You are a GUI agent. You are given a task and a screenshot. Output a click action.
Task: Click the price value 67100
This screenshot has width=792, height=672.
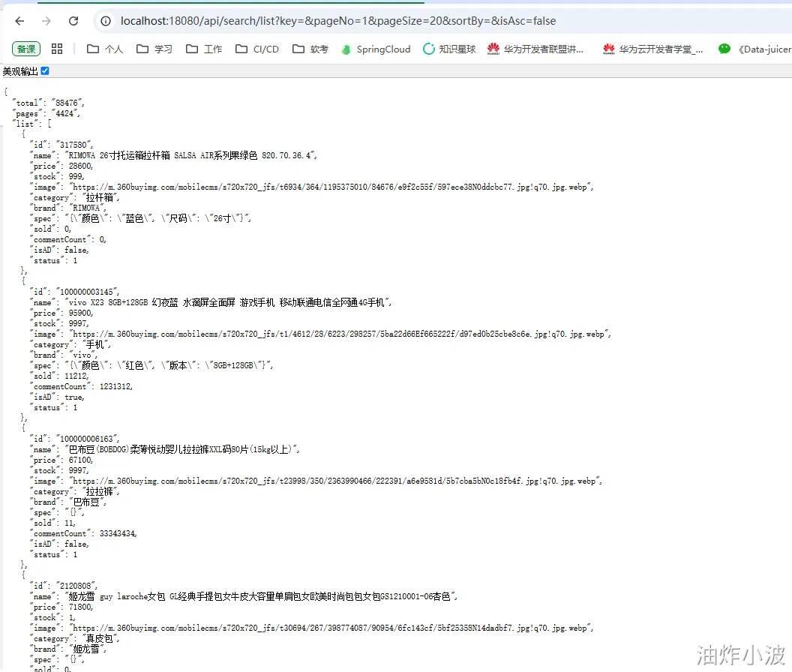[81, 460]
